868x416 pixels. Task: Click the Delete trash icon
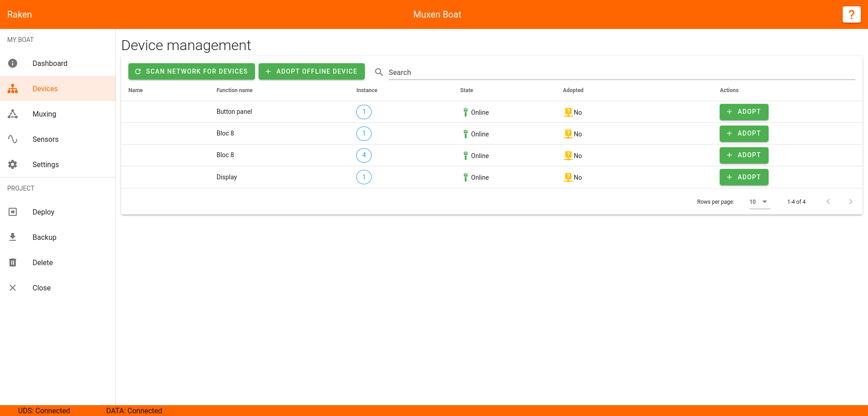pos(13,262)
